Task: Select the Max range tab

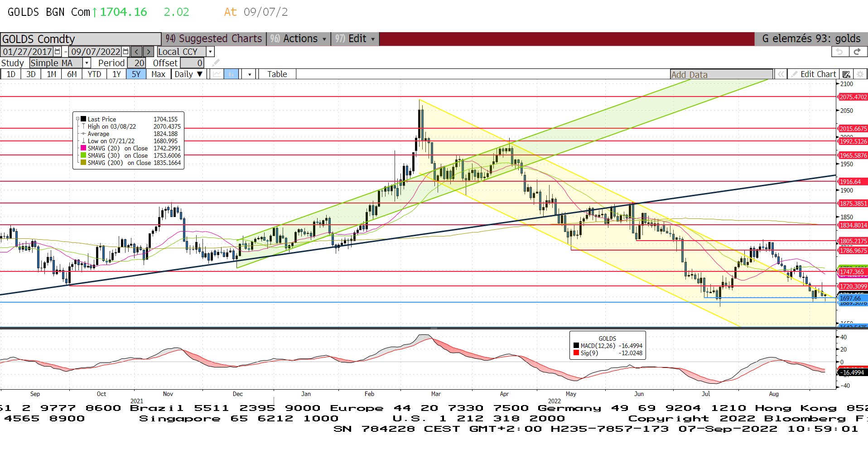Action: pyautogui.click(x=158, y=74)
